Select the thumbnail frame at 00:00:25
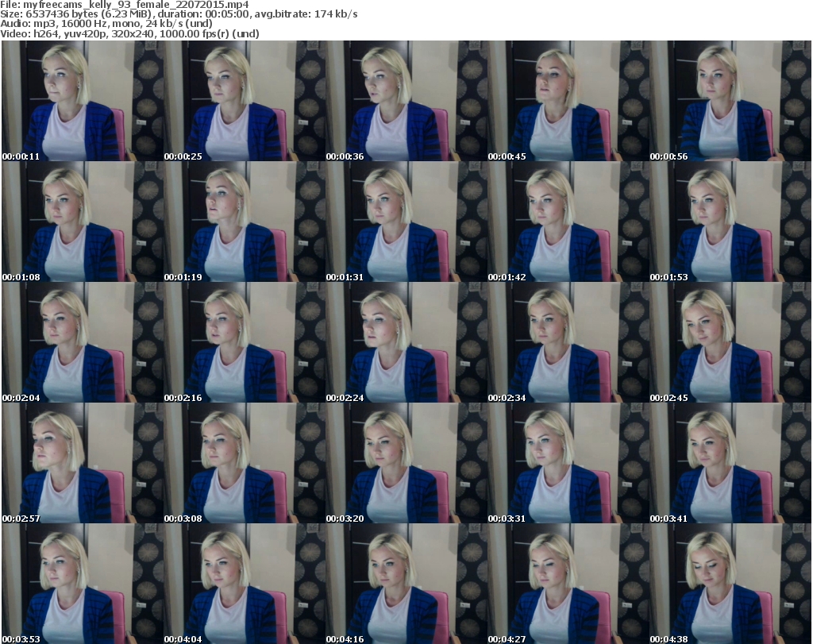Screen dimensions: 813x644 245,101
